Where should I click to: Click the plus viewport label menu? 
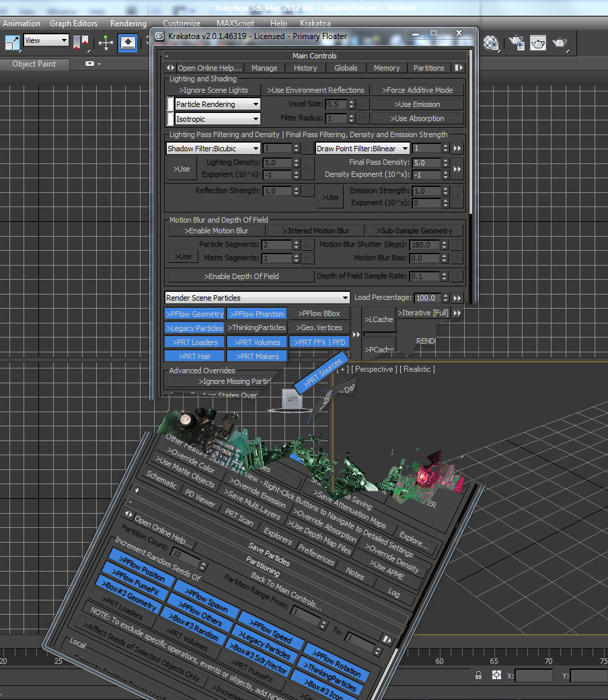click(x=342, y=369)
